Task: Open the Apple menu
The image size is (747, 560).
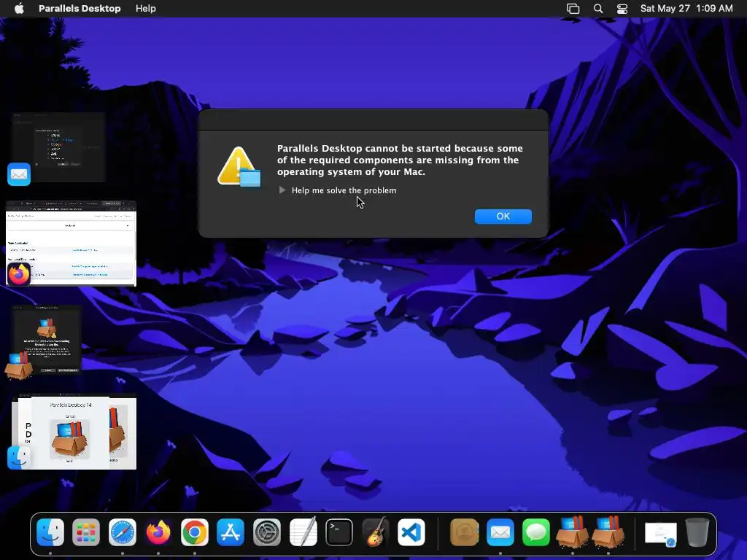Action: 19,9
